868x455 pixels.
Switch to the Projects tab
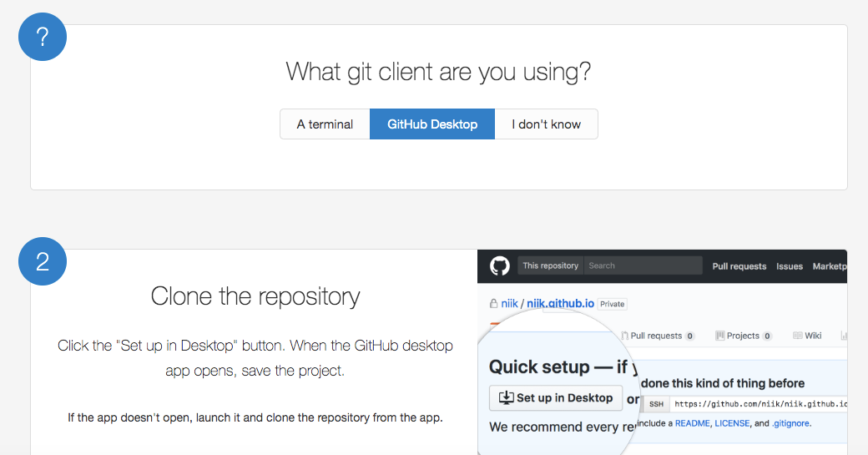744,336
